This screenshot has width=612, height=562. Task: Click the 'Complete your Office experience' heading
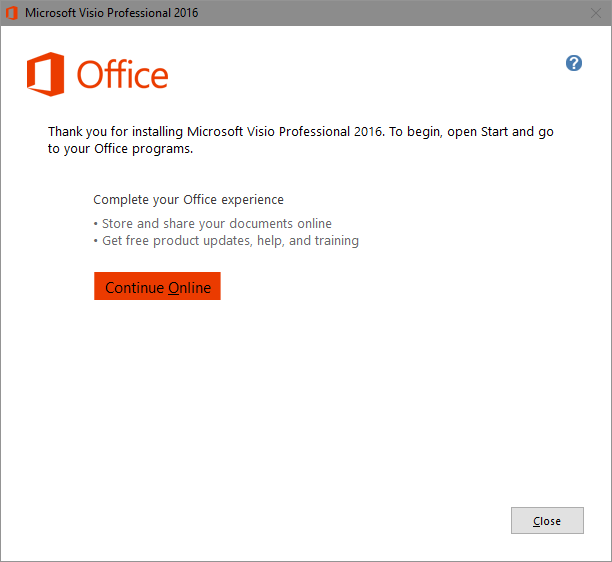point(189,200)
